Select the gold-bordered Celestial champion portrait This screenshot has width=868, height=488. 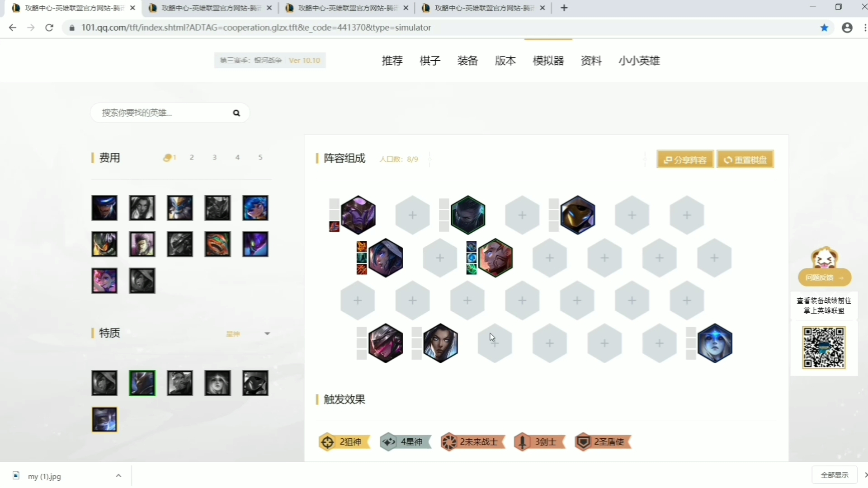tap(104, 420)
